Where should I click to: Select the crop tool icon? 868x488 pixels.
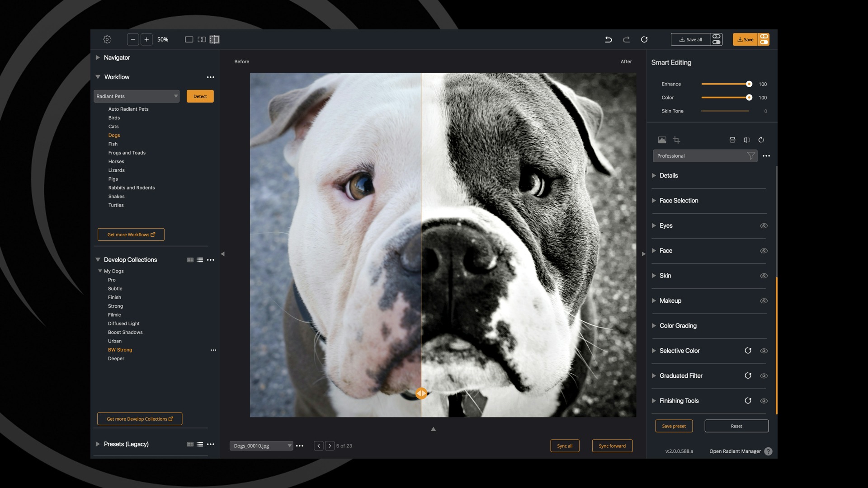676,140
